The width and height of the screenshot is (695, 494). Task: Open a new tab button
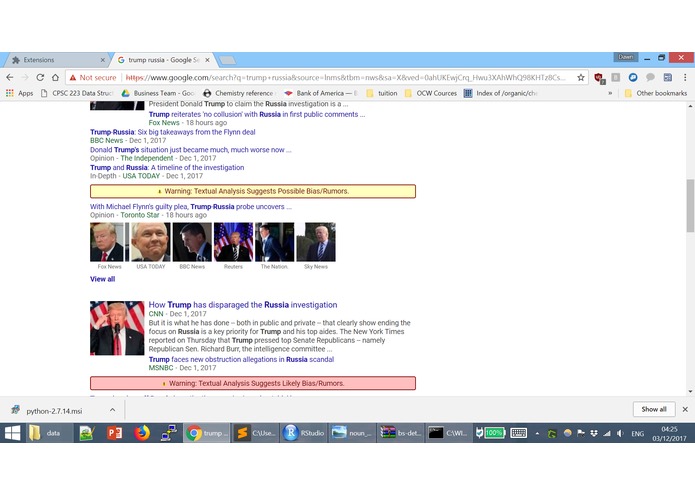[x=227, y=60]
